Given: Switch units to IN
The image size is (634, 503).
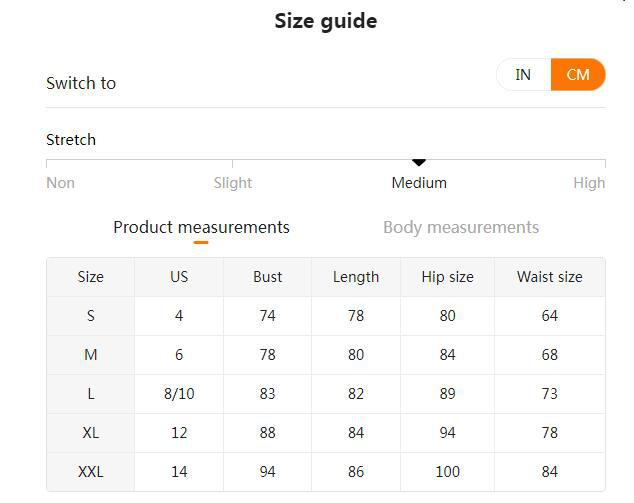Looking at the screenshot, I should pos(523,75).
